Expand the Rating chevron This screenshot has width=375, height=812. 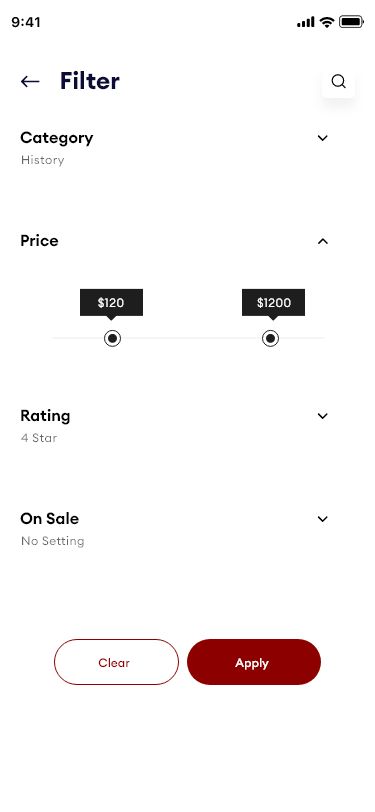coord(323,416)
